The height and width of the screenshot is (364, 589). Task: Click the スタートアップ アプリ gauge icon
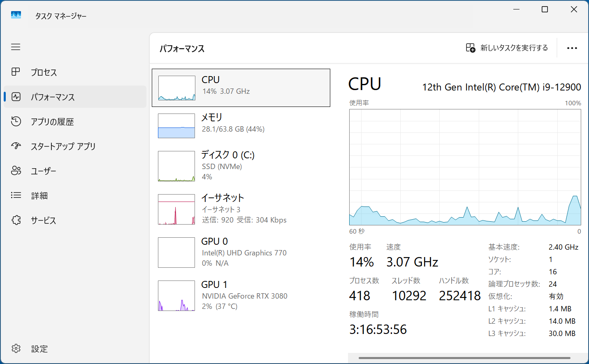(x=16, y=146)
